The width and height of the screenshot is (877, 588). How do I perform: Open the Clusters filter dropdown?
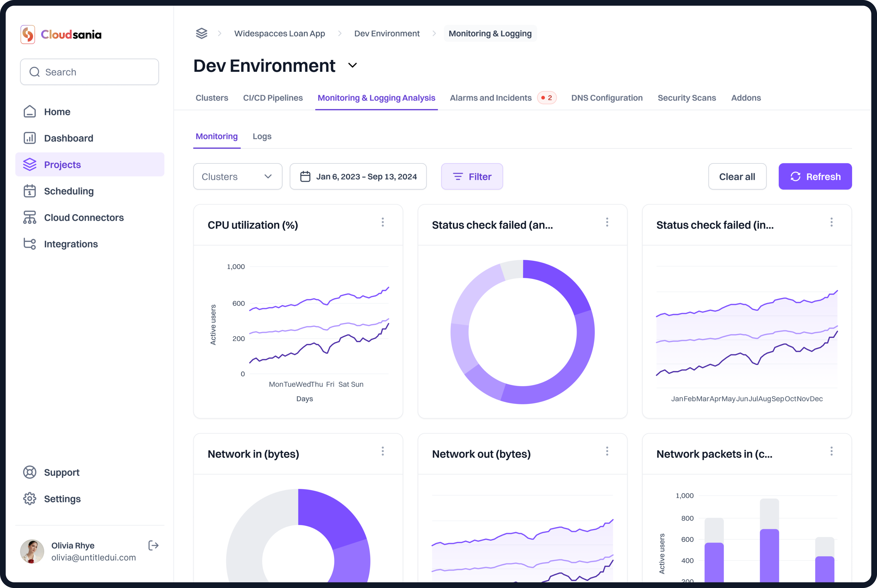point(238,176)
